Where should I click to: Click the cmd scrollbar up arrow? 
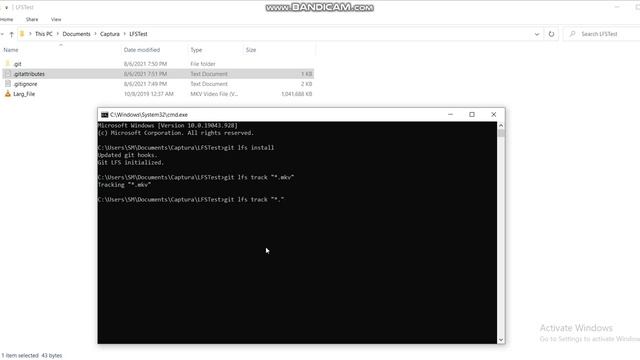coord(501,125)
